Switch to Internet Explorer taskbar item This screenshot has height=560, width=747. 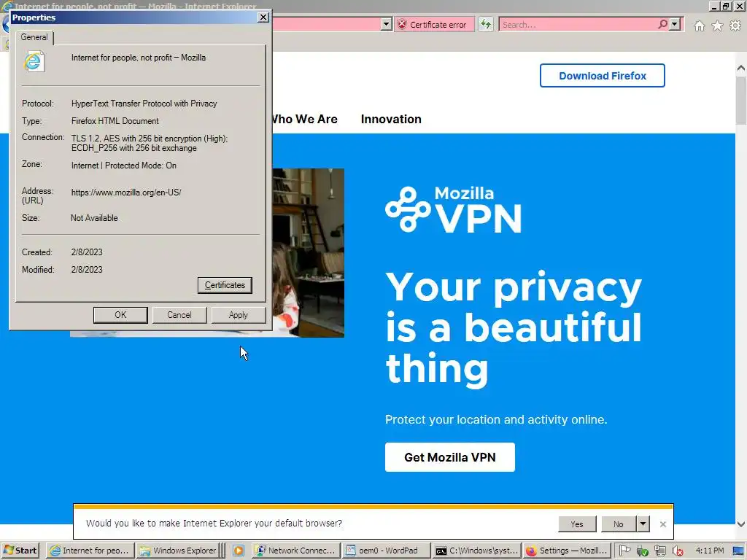point(90,551)
